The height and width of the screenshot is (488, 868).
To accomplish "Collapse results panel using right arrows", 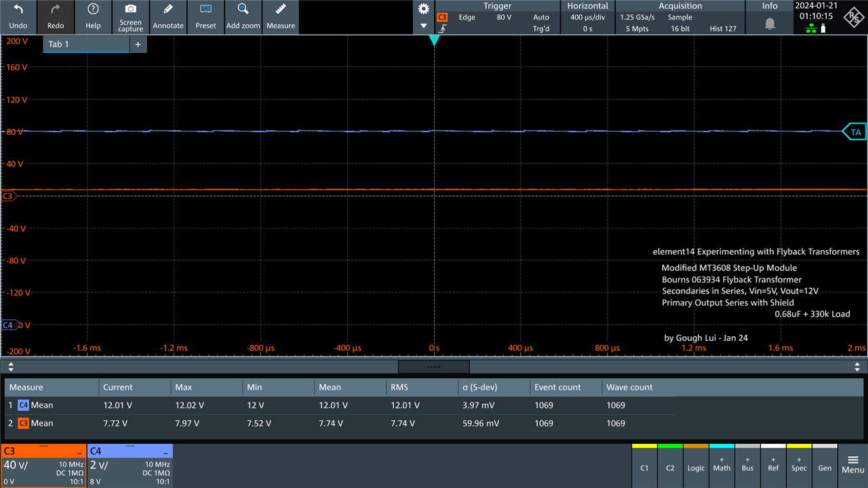I will [858, 367].
